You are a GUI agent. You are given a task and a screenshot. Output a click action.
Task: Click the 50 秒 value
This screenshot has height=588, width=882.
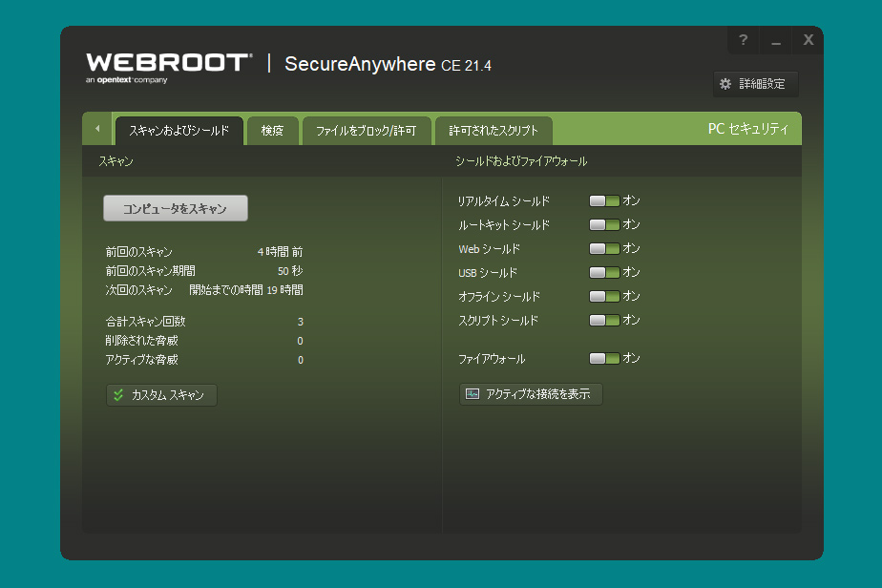290,271
